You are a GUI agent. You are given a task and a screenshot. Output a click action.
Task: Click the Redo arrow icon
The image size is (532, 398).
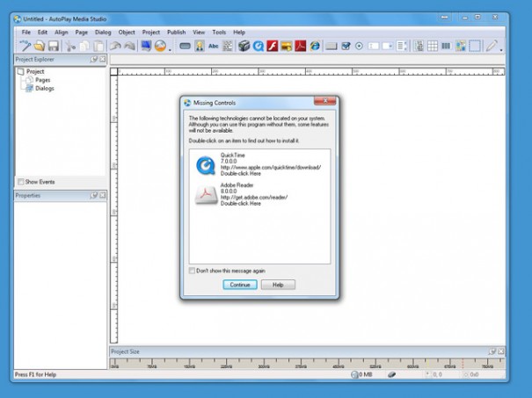129,46
